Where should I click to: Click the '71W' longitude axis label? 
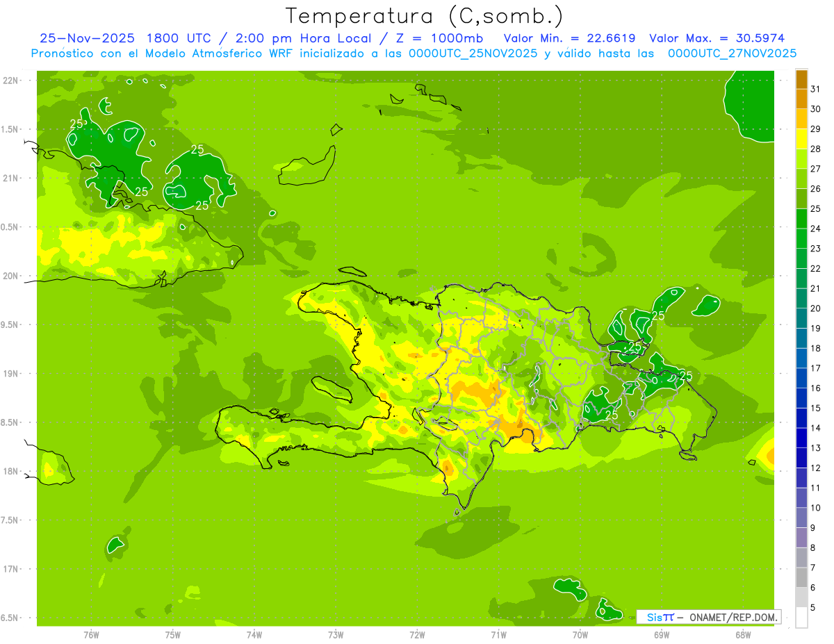(x=498, y=635)
